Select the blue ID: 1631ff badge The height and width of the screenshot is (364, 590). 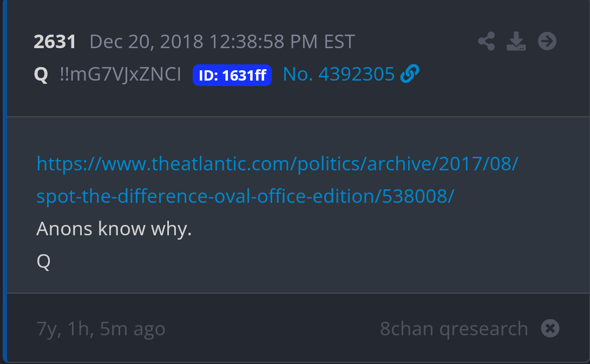pyautogui.click(x=232, y=75)
